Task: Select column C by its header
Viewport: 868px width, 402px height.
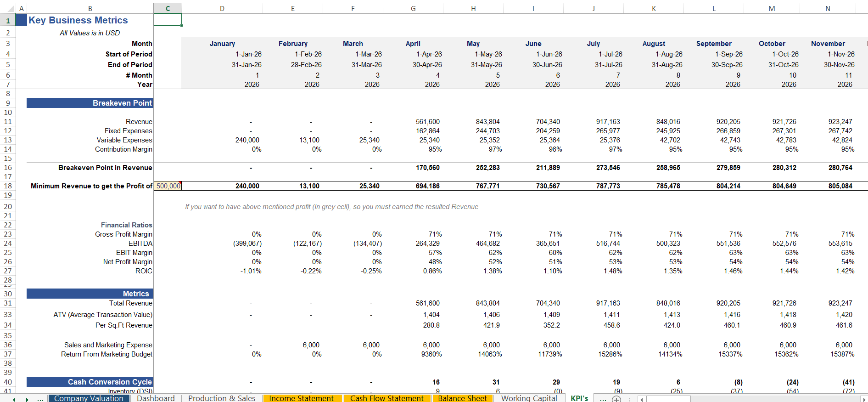Action: (168, 8)
